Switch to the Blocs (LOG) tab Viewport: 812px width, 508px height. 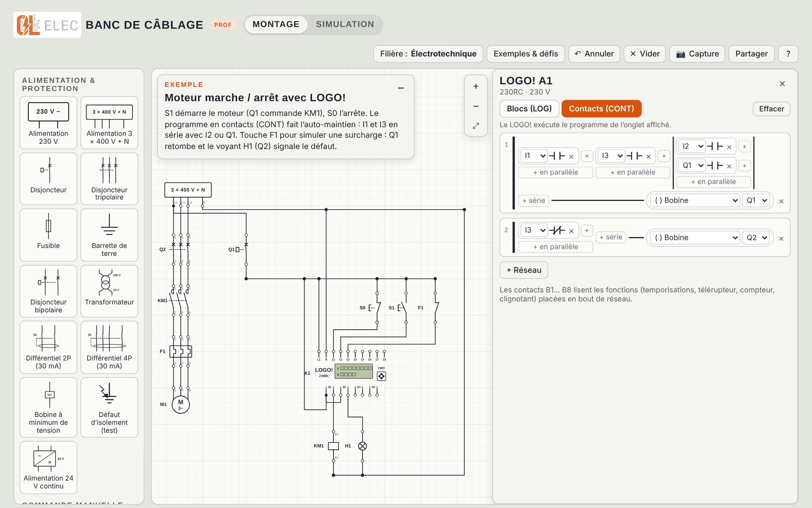pos(529,109)
